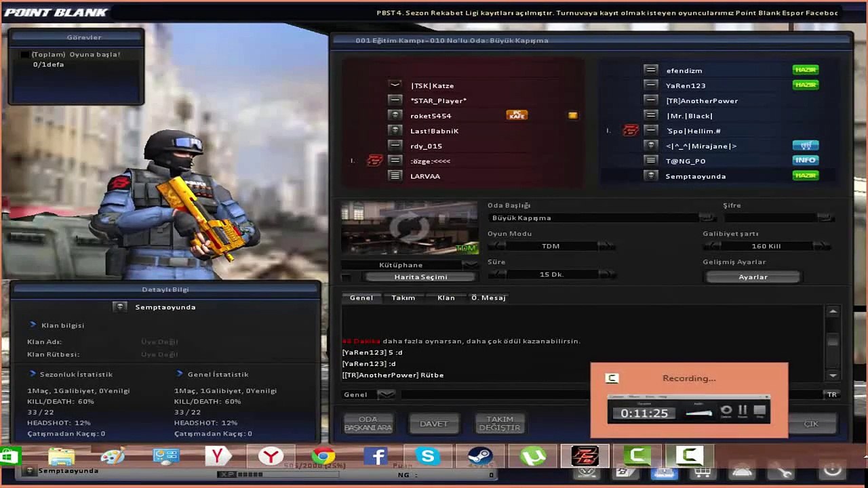Click the PC Kafe badge on roket5454
The height and width of the screenshot is (488, 868).
(x=517, y=115)
